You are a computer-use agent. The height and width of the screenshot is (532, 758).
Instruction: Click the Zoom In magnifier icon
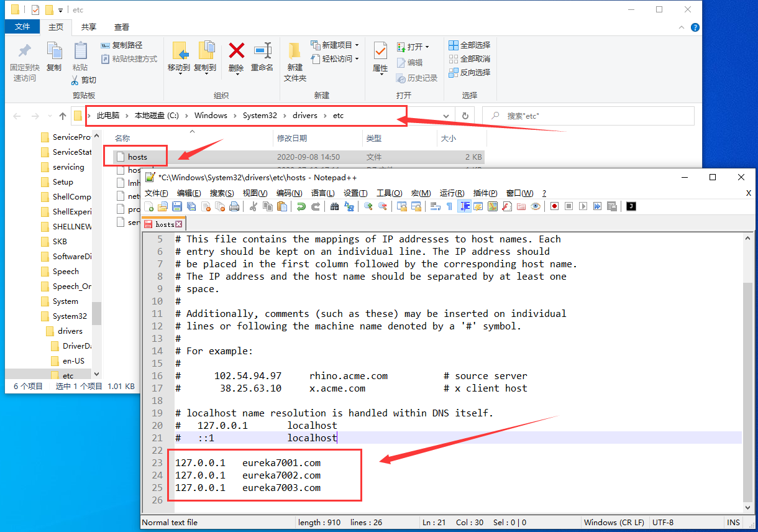(x=368, y=206)
